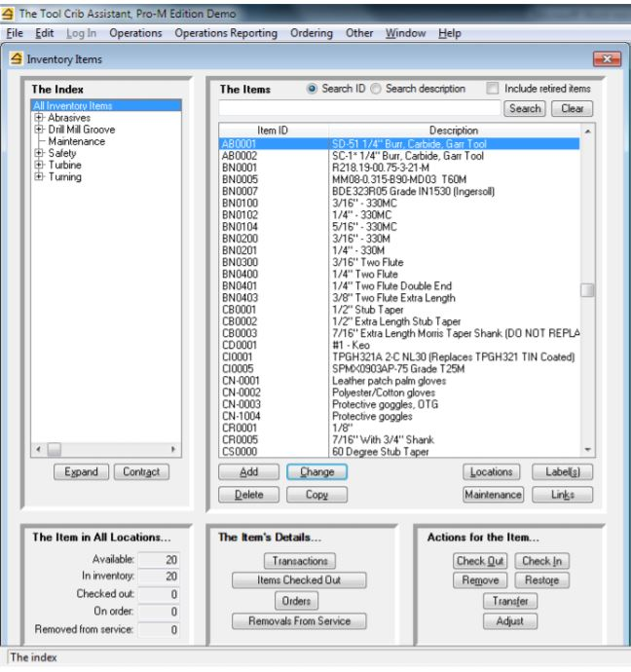
Task: Click the items list scroll-down arrow
Action: pos(588,450)
